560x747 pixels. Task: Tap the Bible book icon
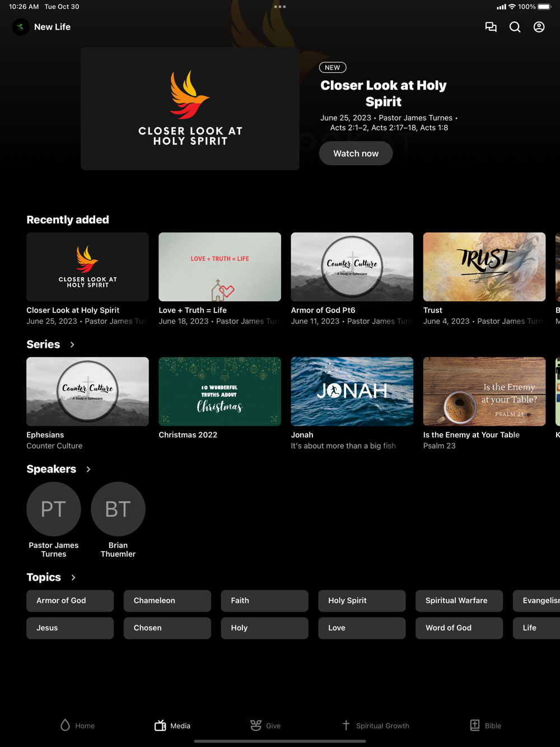(x=475, y=725)
